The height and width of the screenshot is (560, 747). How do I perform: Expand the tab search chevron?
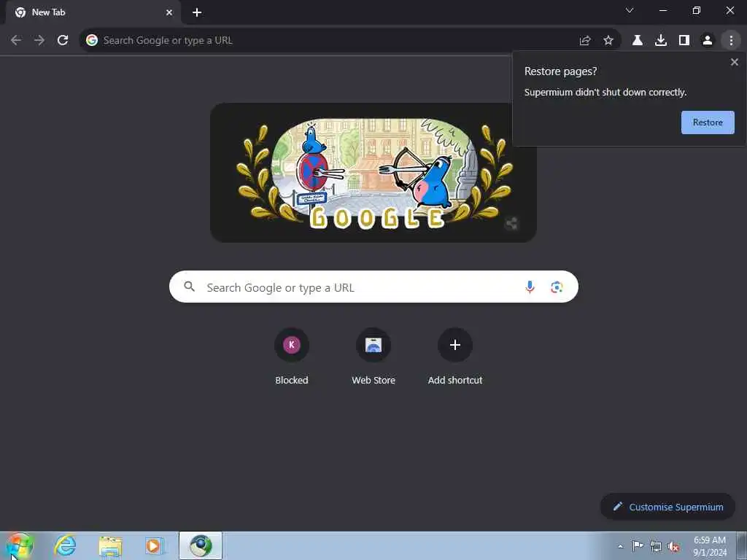(630, 10)
